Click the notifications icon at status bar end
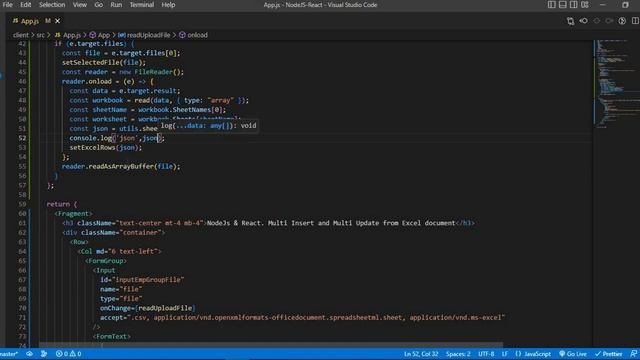 633,354
